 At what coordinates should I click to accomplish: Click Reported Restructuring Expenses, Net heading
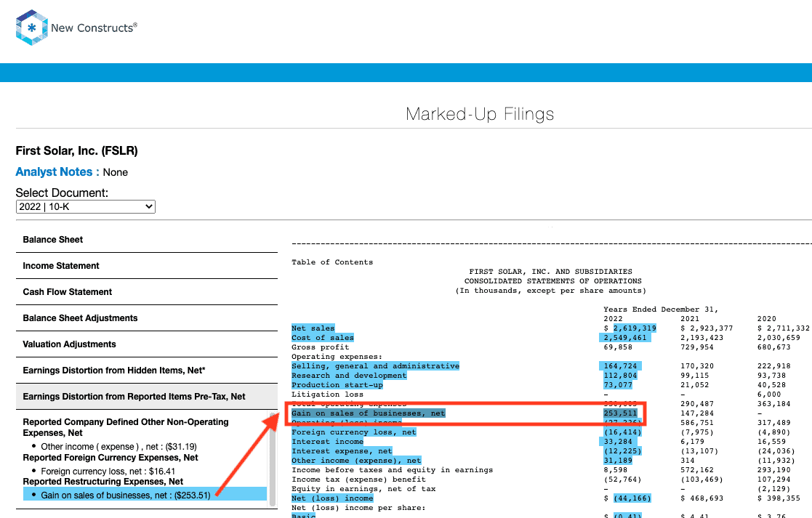(103, 481)
